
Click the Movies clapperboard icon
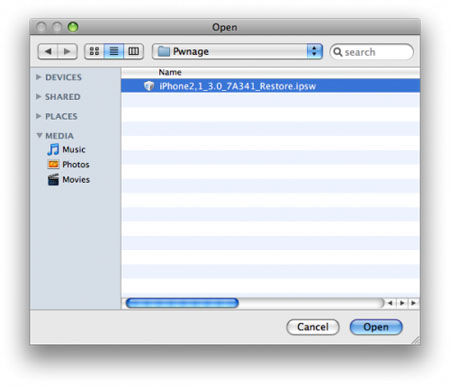coord(53,179)
